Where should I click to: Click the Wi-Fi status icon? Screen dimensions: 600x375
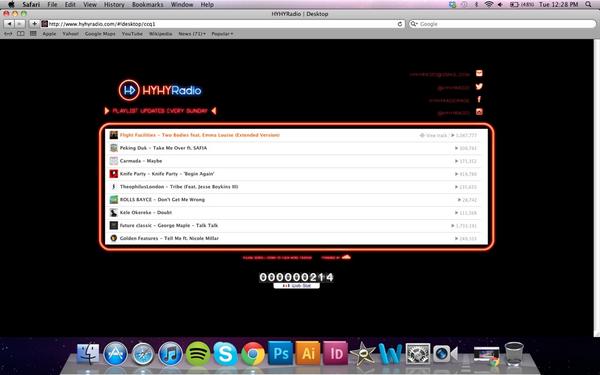(489, 5)
